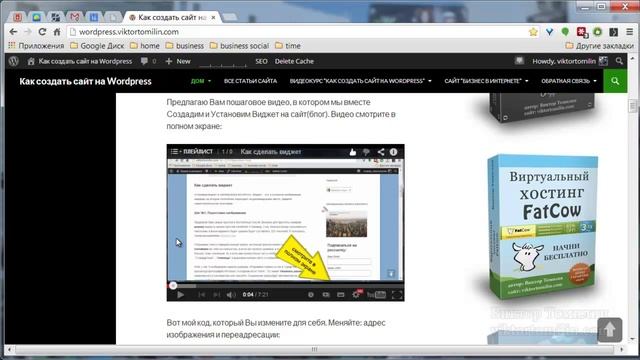This screenshot has width=640, height=360.
Task: Open the time bookmark folder
Action: [288, 46]
